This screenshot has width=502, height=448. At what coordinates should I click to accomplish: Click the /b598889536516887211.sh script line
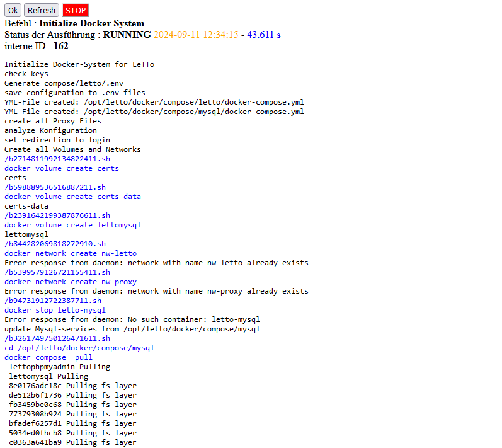point(55,187)
